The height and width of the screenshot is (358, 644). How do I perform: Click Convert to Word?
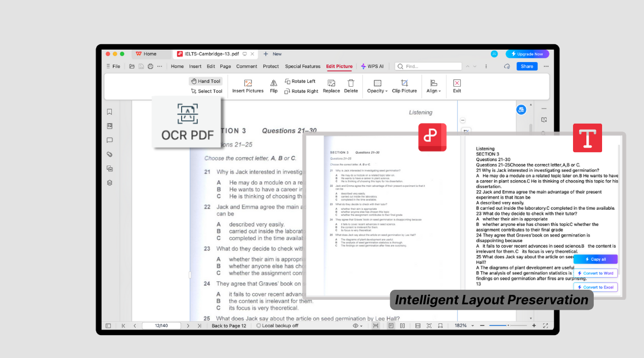(x=595, y=274)
